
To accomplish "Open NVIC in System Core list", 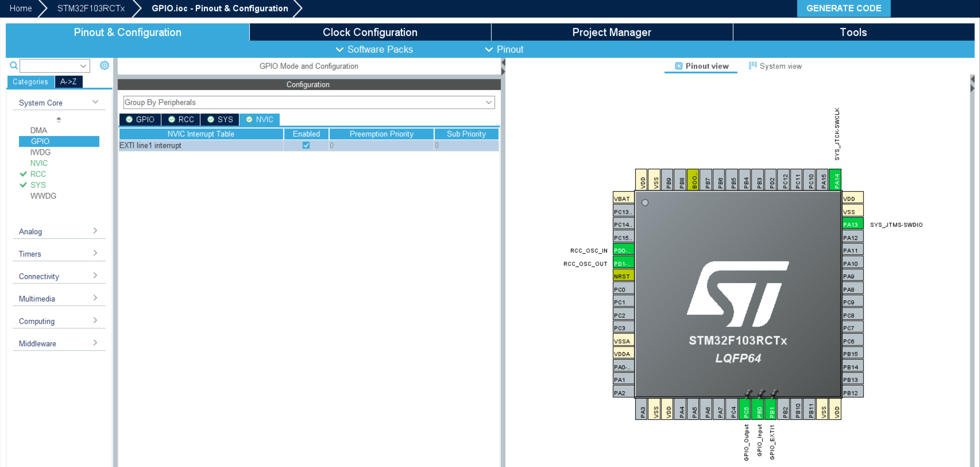I will coord(39,163).
